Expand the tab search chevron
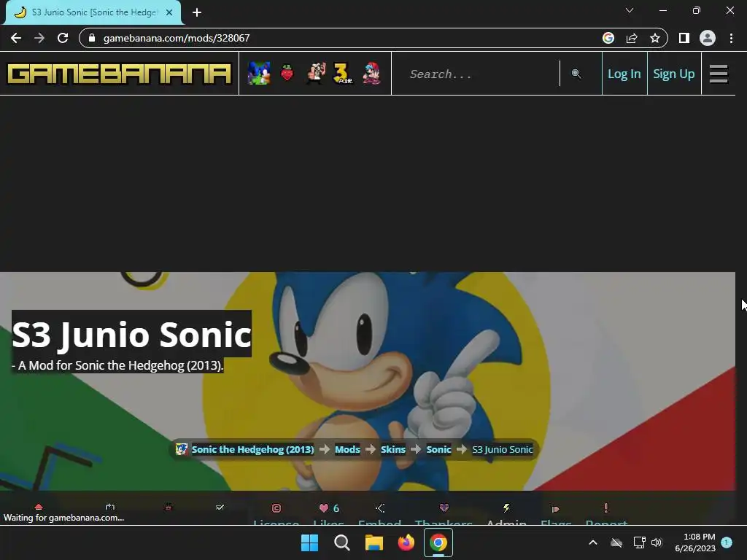Screen dimensions: 747x560 click(x=630, y=10)
